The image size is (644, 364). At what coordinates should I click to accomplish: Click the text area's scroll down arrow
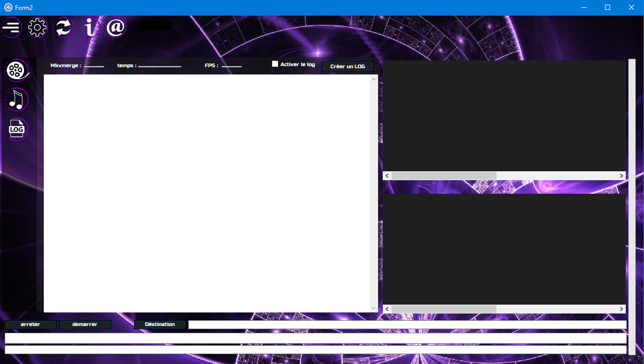pos(373,308)
